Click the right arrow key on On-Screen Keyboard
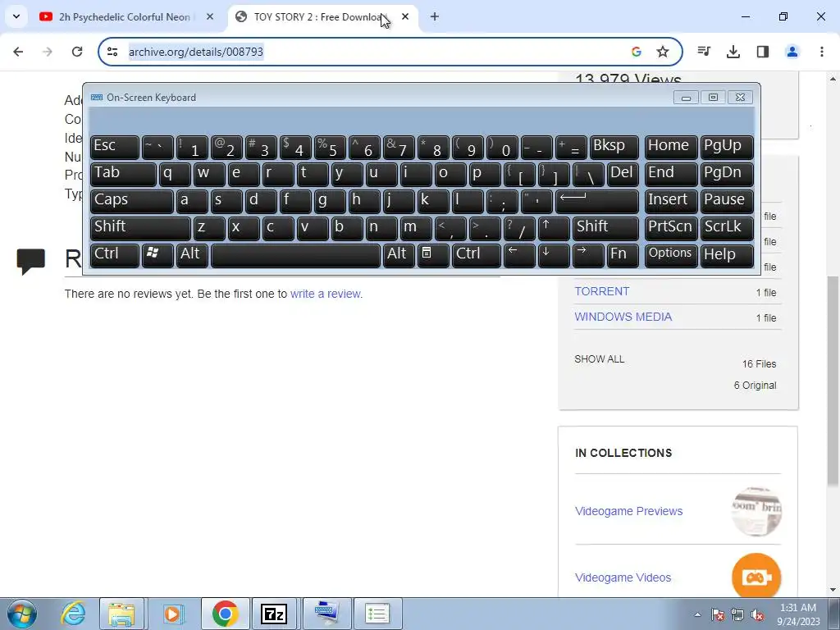Image resolution: width=840 pixels, height=630 pixels. point(588,254)
